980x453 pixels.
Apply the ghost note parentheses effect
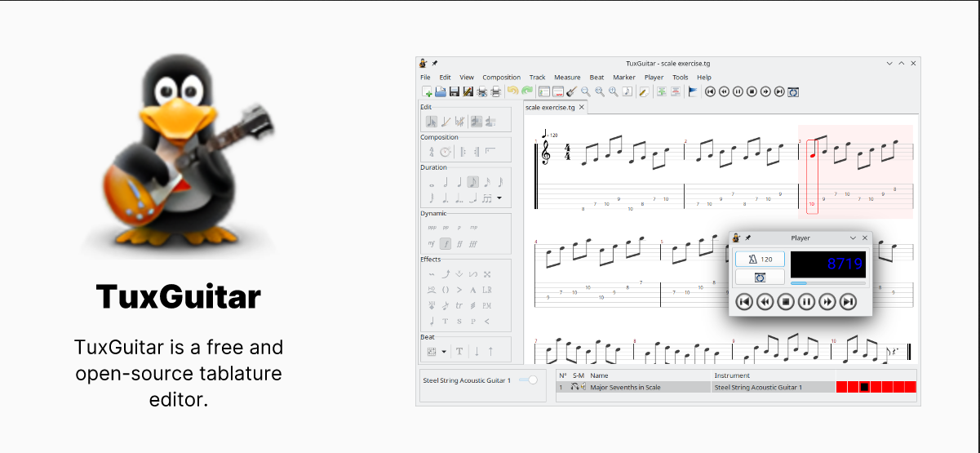pos(446,290)
